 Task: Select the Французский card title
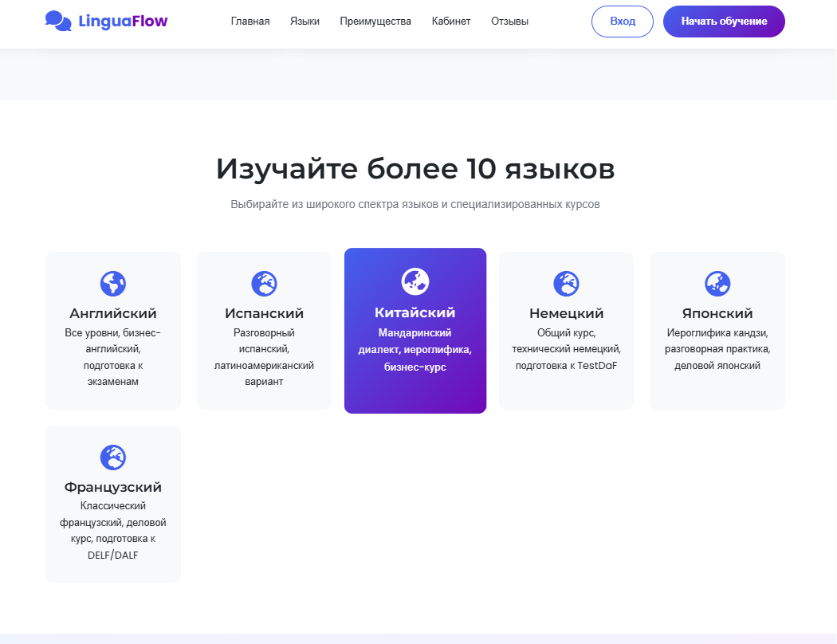[x=113, y=487]
